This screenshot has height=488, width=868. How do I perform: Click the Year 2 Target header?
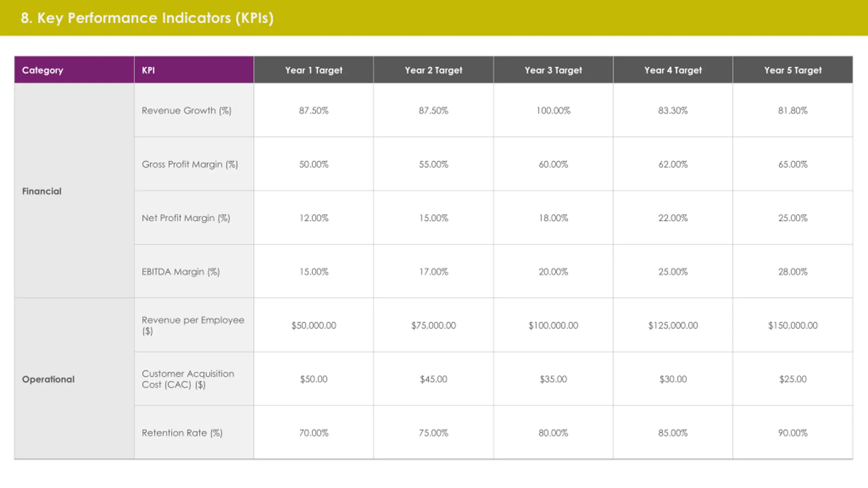point(433,70)
